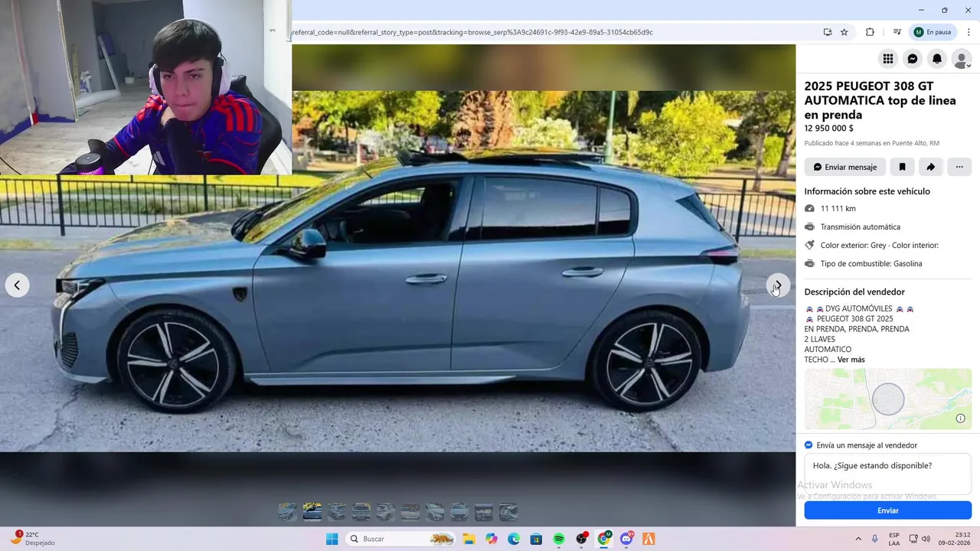Open the Windows Start menu
This screenshot has height=551, width=980.
tap(332, 539)
